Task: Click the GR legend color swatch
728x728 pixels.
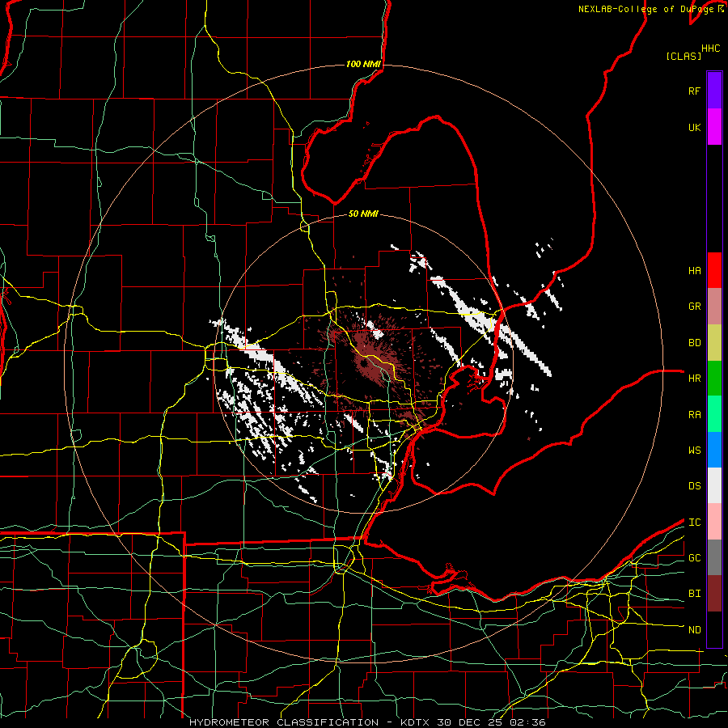Action: point(714,306)
